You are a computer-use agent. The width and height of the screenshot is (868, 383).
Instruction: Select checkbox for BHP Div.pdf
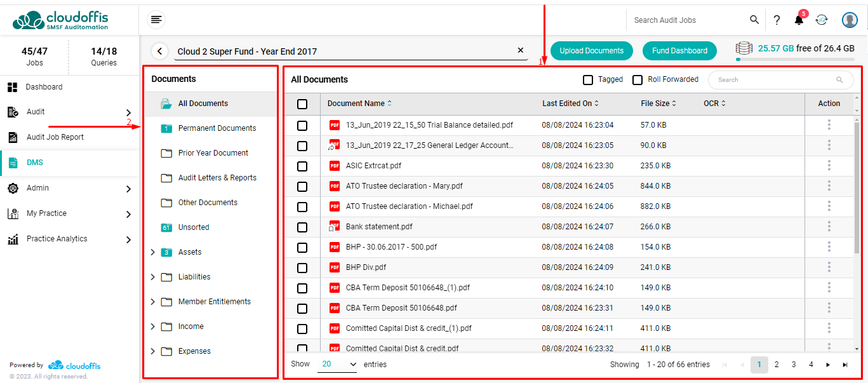(302, 268)
